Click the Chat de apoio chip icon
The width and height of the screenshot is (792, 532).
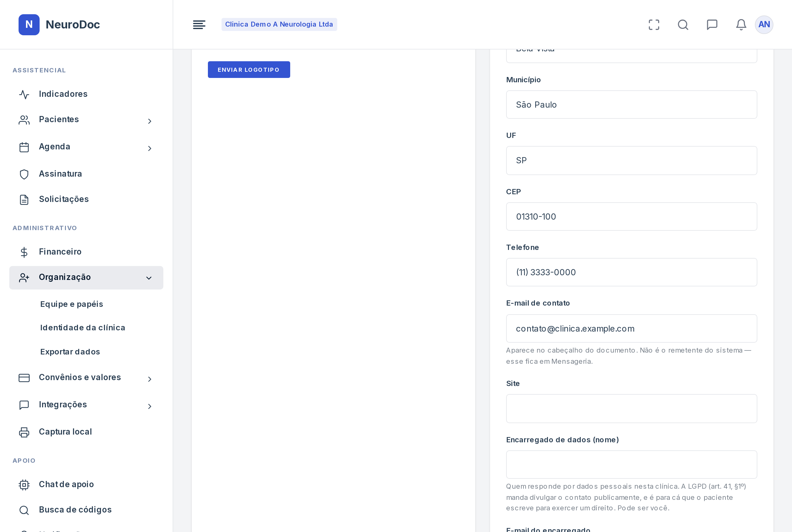24,484
